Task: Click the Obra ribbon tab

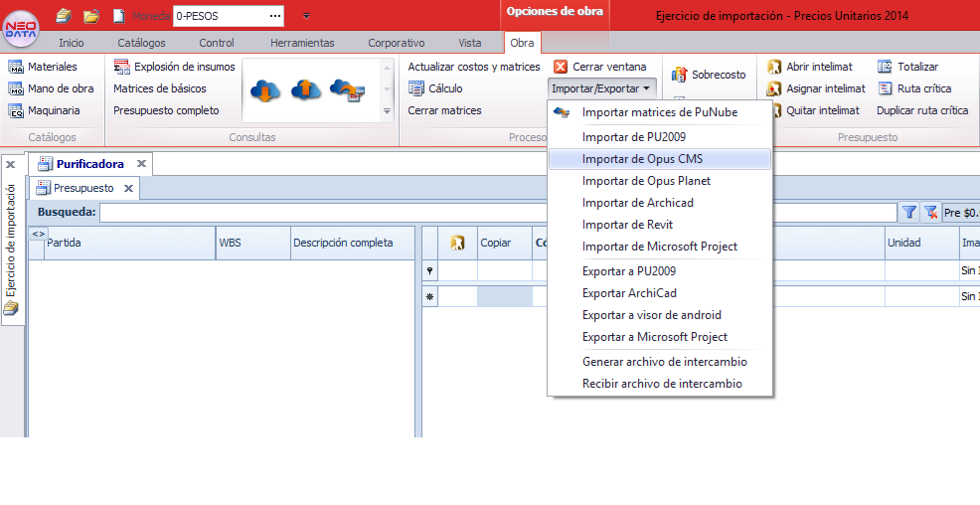Action: click(522, 43)
